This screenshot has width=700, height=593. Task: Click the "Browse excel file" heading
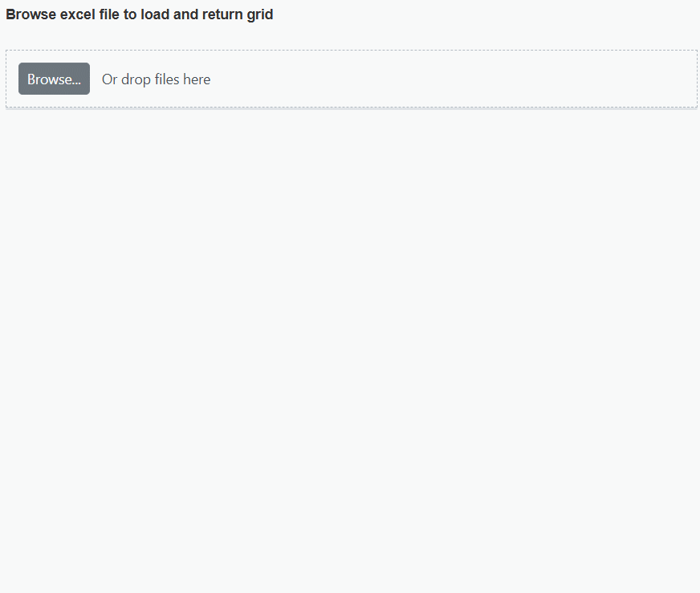(139, 14)
